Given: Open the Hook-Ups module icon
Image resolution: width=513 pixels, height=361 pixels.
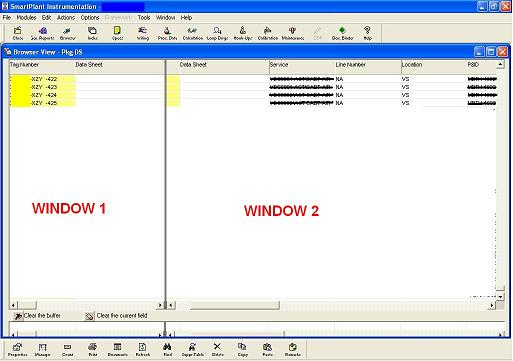Looking at the screenshot, I should click(x=243, y=33).
